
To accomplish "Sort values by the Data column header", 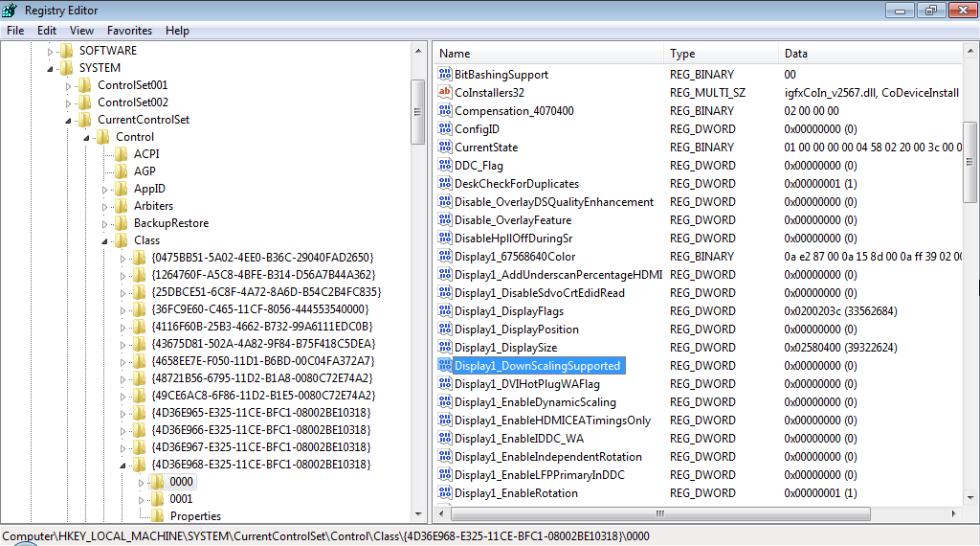I will (x=870, y=54).
